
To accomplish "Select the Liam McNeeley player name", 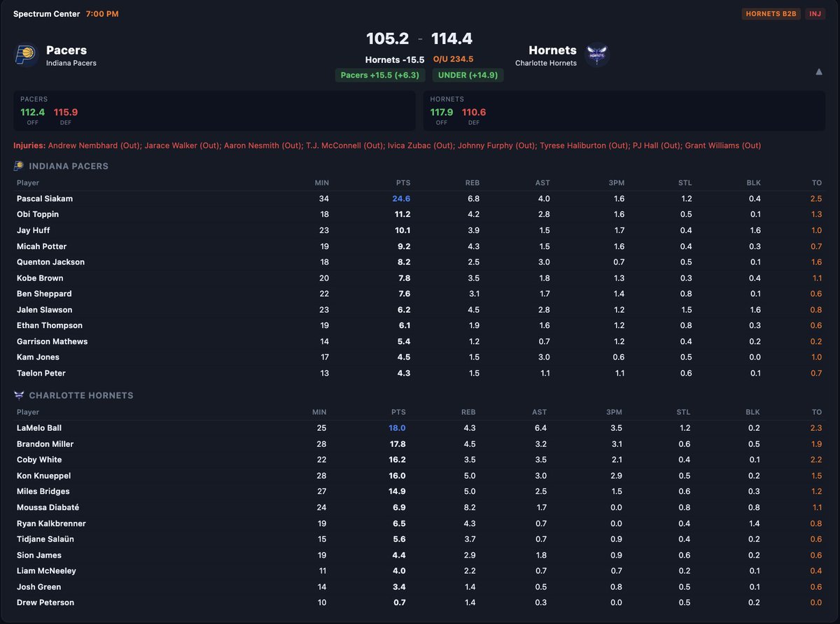I will (46, 571).
